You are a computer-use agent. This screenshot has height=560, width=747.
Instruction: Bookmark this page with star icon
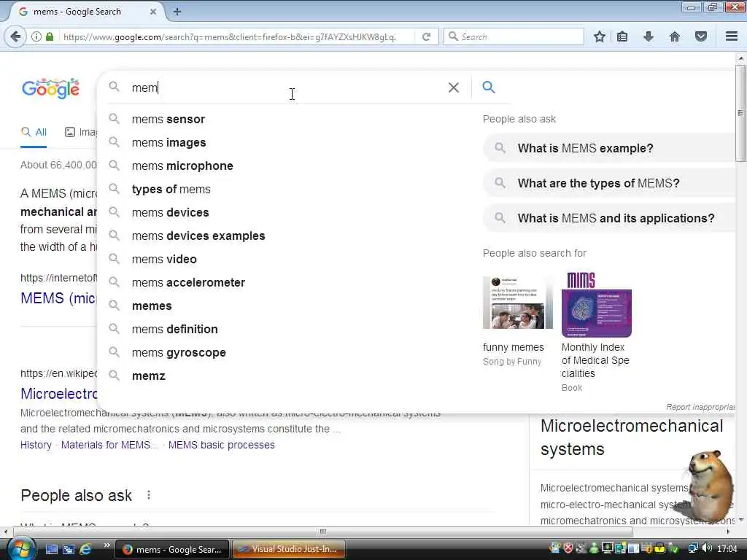tap(600, 36)
